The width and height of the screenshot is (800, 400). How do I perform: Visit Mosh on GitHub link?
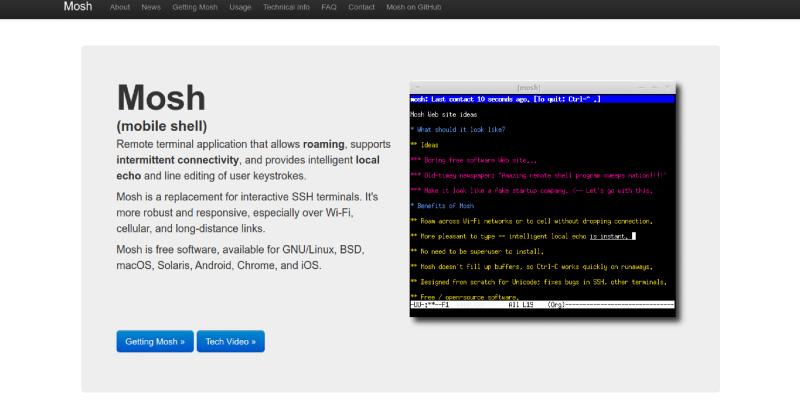[x=414, y=7]
